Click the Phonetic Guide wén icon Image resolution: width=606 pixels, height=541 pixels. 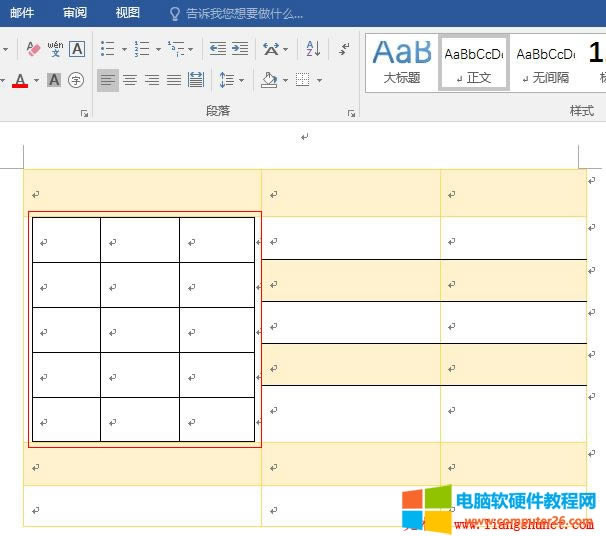pyautogui.click(x=55, y=49)
